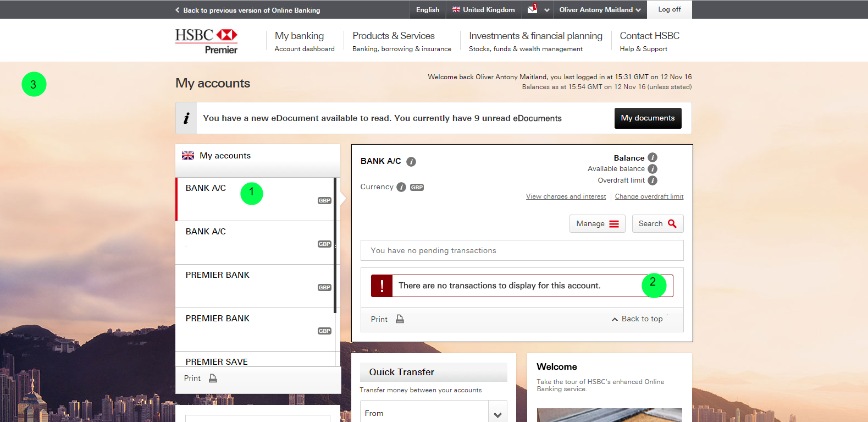
Task: Click the red Manage hamburger icon
Action: coord(614,224)
